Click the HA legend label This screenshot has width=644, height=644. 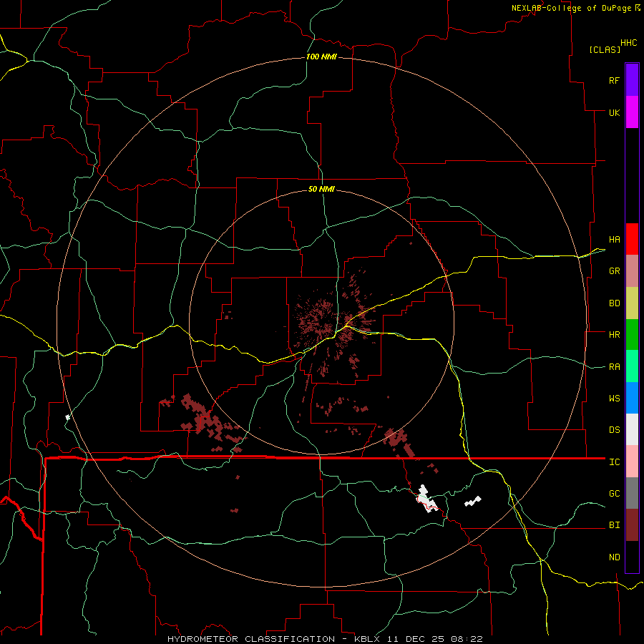614,240
